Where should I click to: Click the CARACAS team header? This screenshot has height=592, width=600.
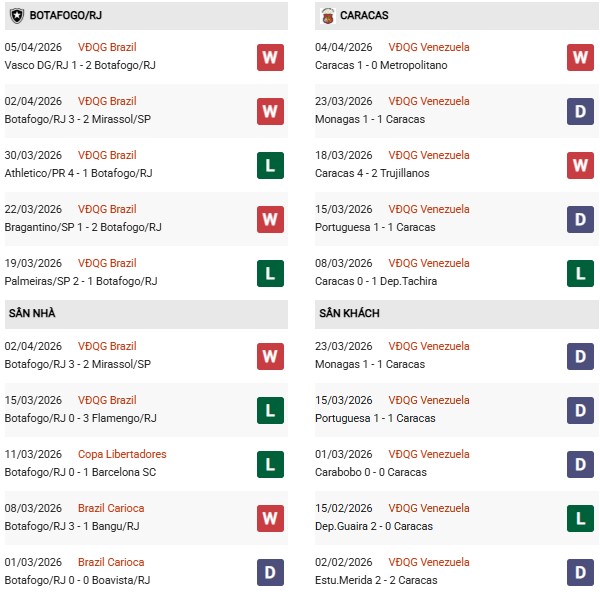click(x=364, y=16)
